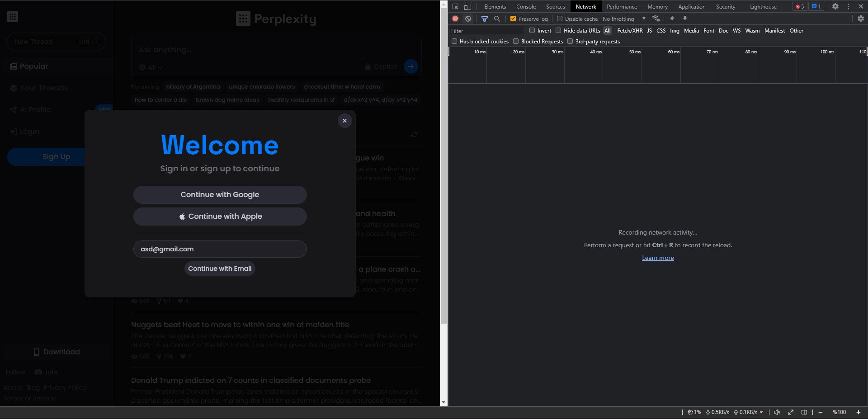Viewport: 868px width, 419px height.
Task: Click the grid icon at page top-left
Action: pos(13,17)
